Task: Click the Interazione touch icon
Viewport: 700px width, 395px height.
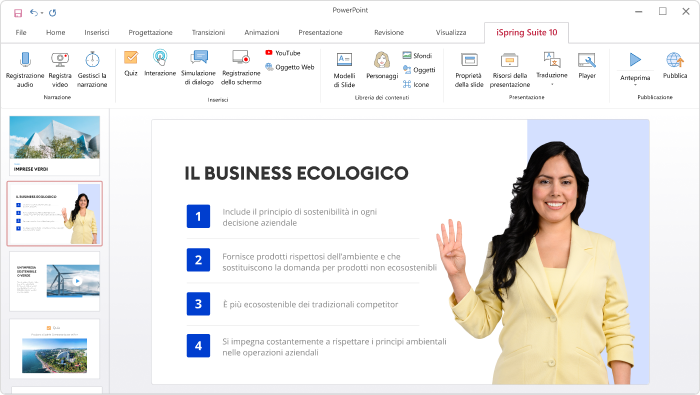Action: point(160,58)
